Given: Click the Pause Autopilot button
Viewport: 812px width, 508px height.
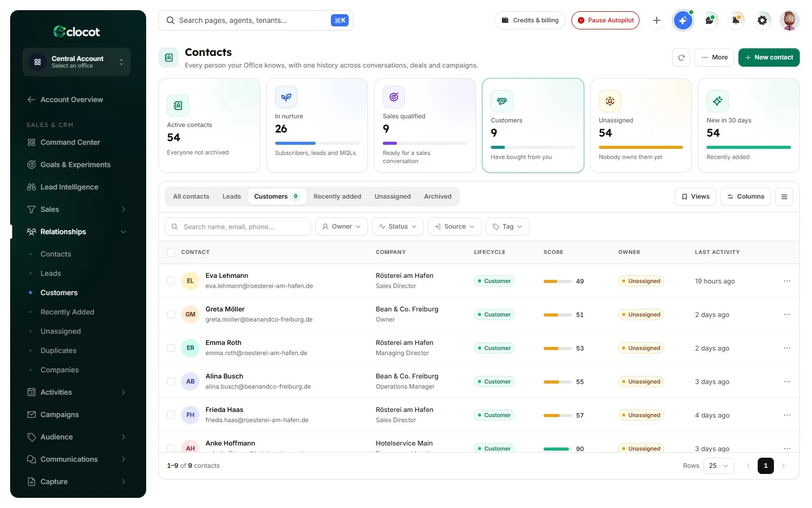Looking at the screenshot, I should coord(605,20).
